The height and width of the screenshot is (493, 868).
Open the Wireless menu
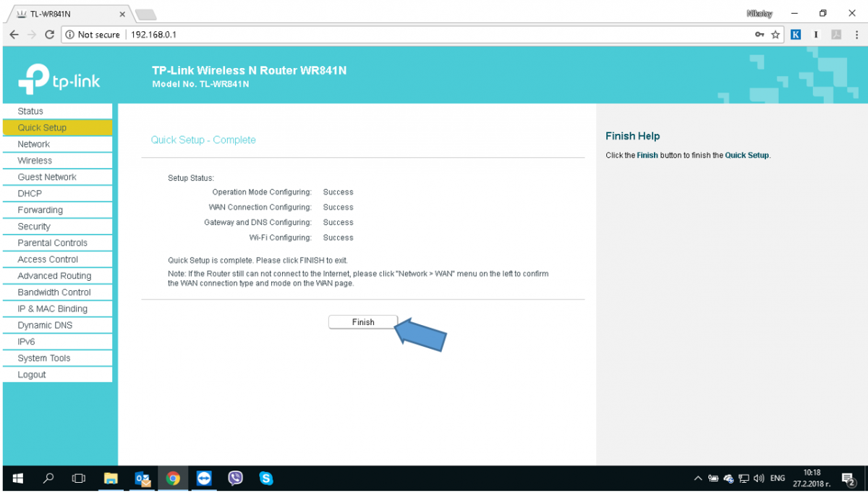pos(58,161)
